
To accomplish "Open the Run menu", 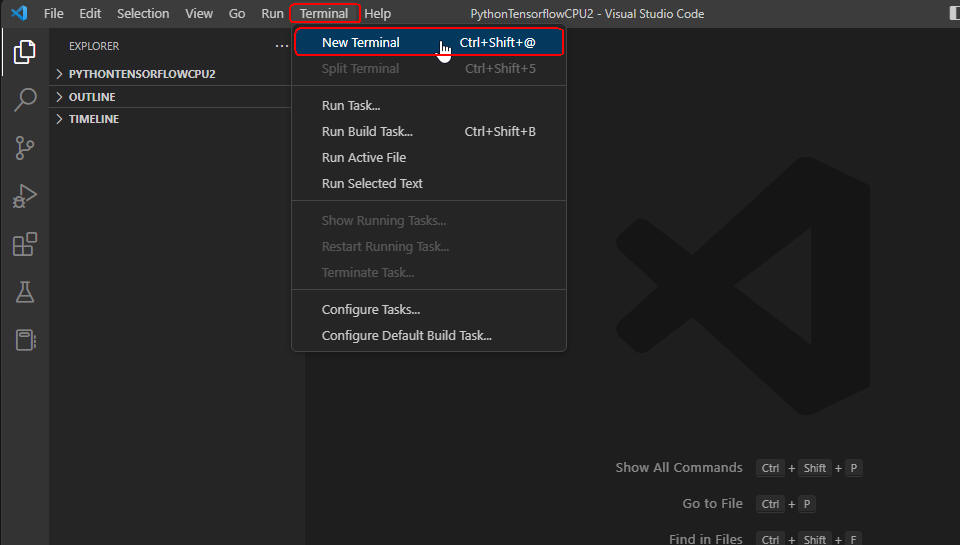I will tap(272, 13).
